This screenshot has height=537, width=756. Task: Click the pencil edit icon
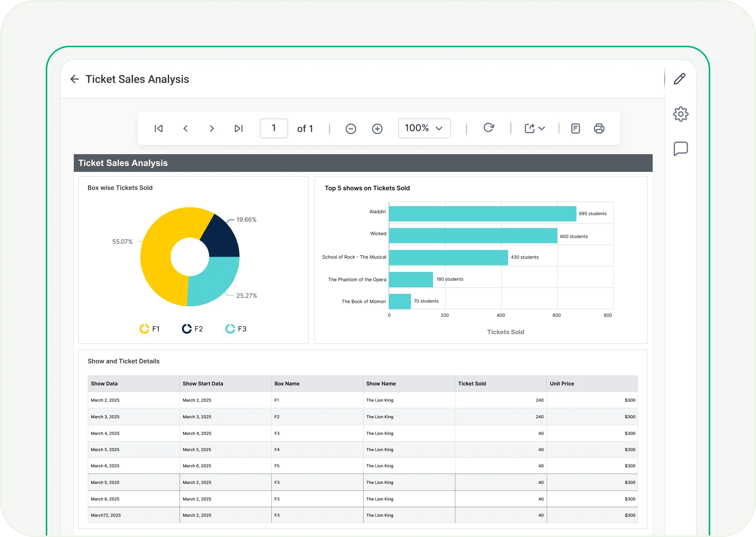click(x=680, y=79)
